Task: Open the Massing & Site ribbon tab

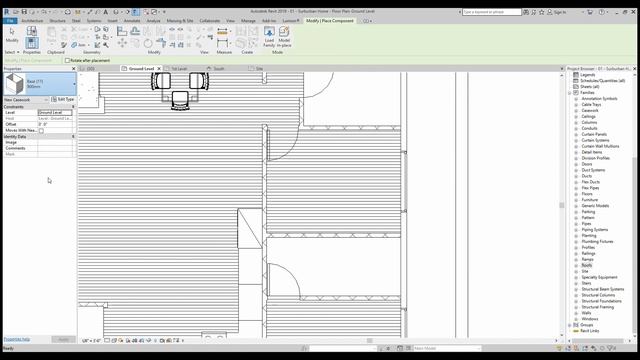Action: [180, 20]
